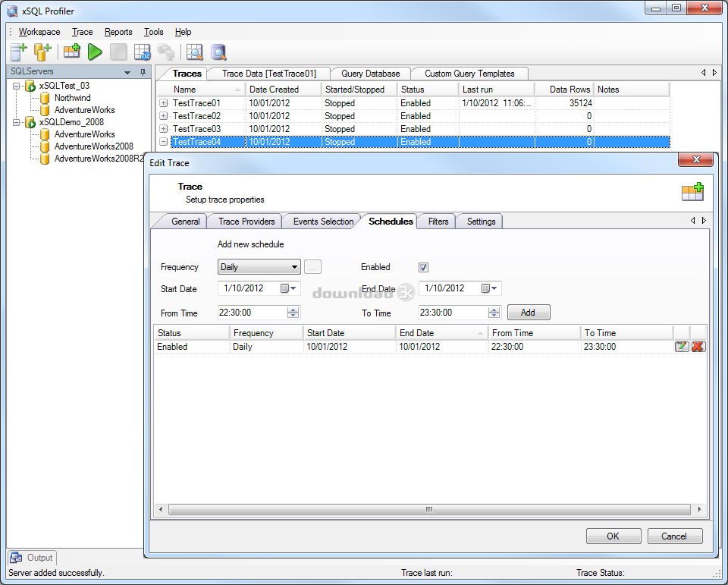The height and width of the screenshot is (585, 728).
Task: Open the Filters tab
Action: coord(438,222)
